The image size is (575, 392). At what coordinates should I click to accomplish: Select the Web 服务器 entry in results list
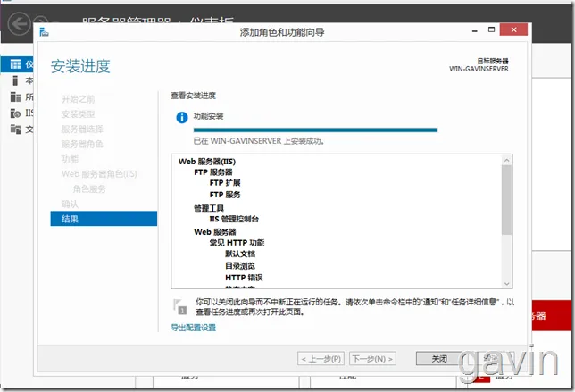click(x=215, y=232)
